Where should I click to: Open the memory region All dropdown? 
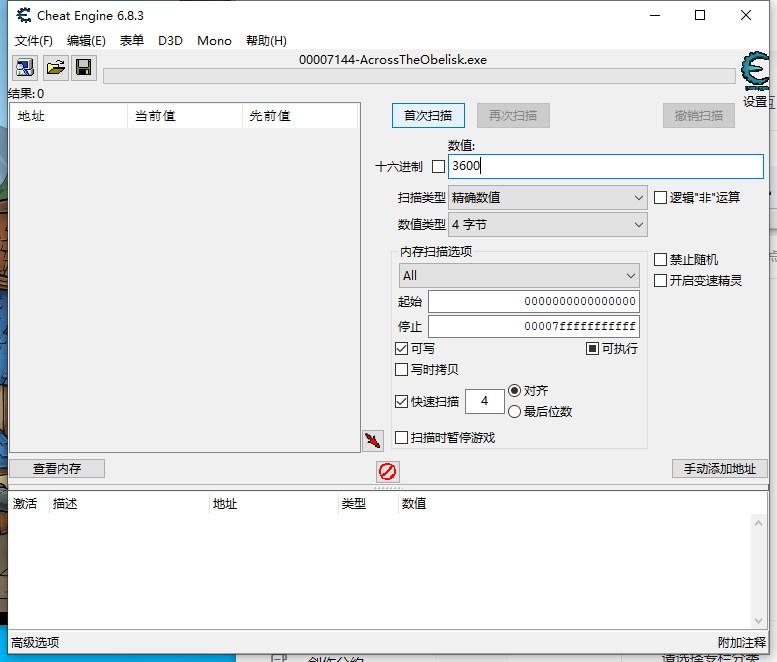519,276
